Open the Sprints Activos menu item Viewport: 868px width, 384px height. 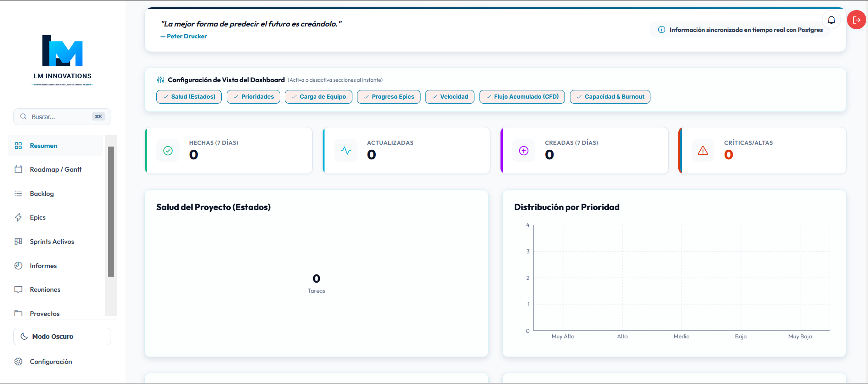(x=56, y=242)
